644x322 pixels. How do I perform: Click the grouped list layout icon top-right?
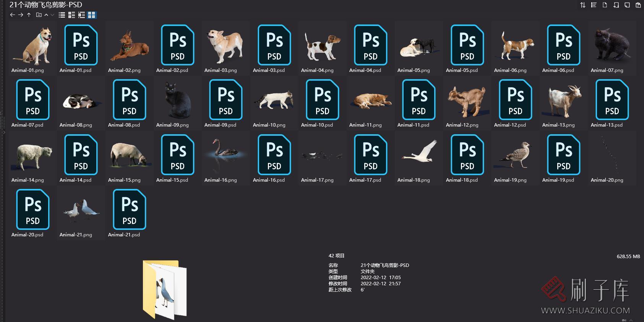click(x=594, y=5)
